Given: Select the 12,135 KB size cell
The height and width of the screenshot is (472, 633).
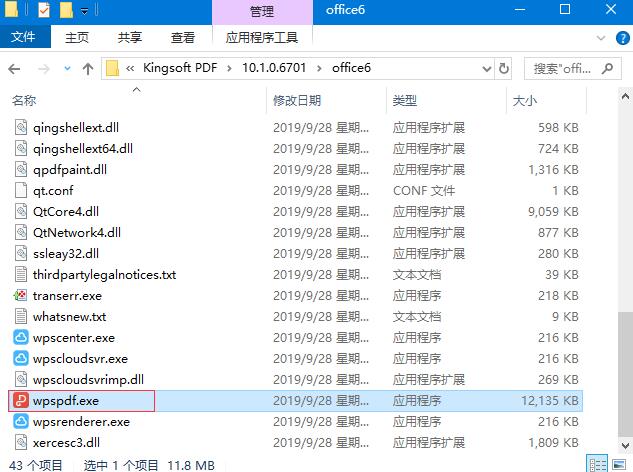Looking at the screenshot, I should (550, 401).
